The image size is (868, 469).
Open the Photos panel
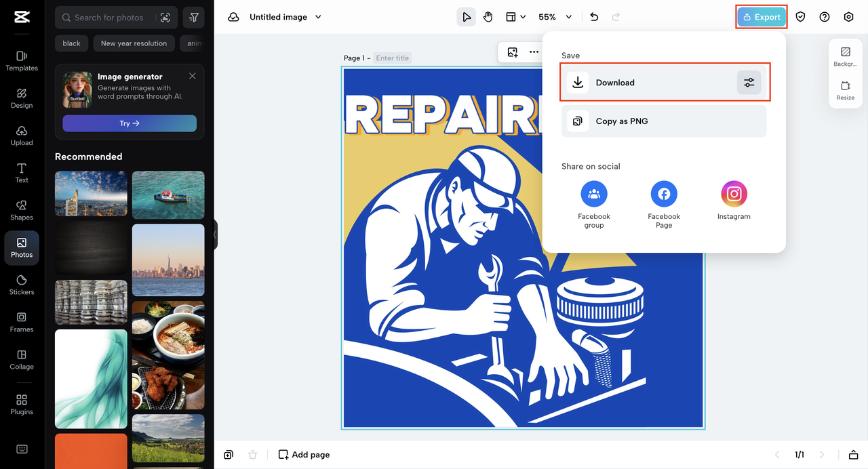[x=22, y=248]
